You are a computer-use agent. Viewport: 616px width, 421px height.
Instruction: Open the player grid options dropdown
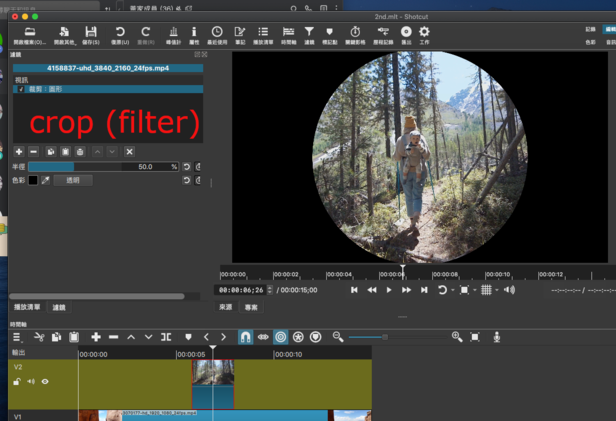click(x=488, y=289)
